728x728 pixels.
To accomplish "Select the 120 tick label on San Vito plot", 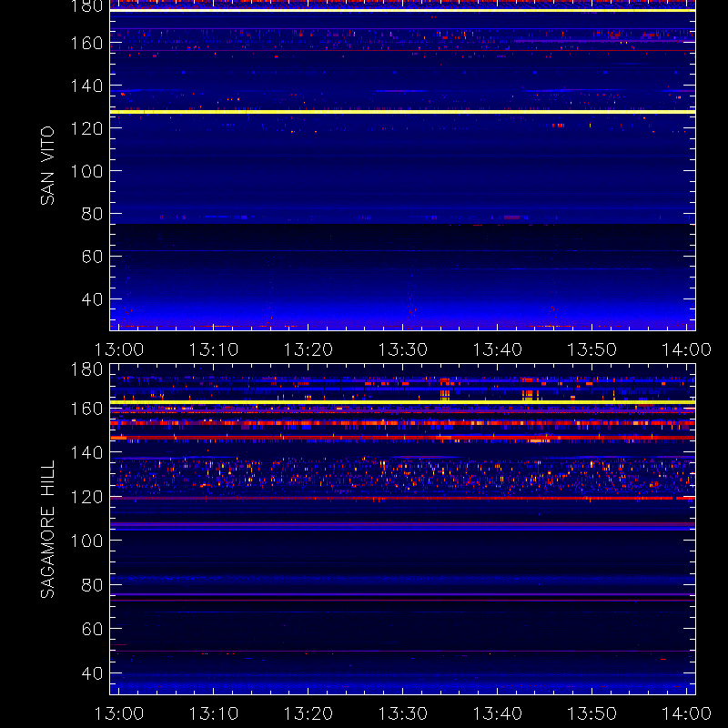I will coord(86,128).
